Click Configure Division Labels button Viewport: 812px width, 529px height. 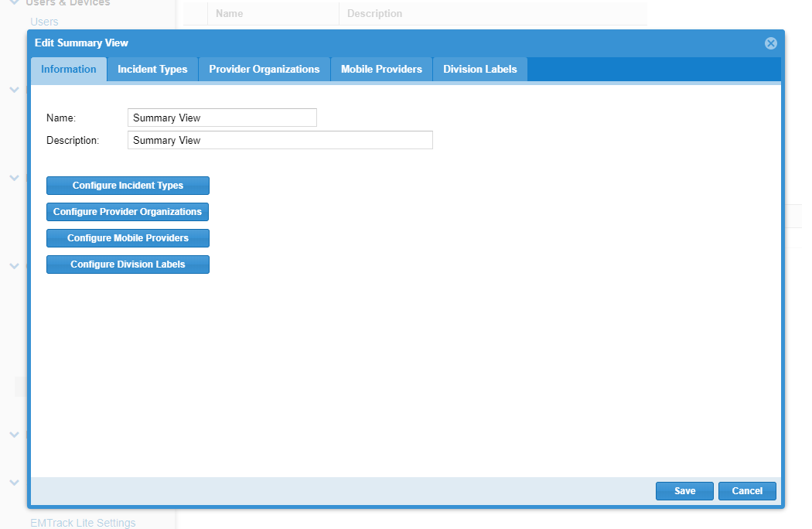(x=128, y=264)
